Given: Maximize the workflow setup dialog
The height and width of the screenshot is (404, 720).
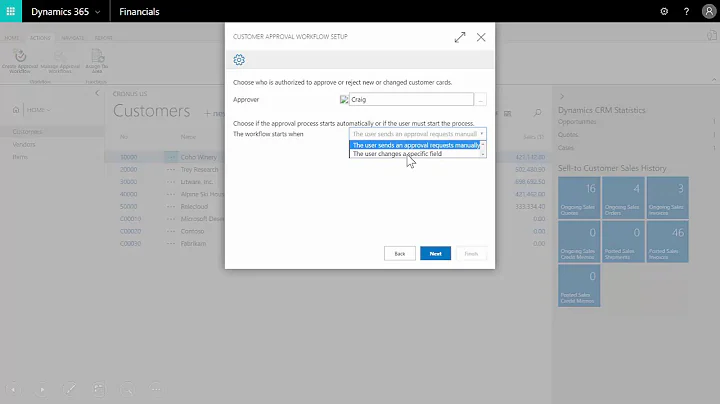Looking at the screenshot, I should (x=460, y=37).
